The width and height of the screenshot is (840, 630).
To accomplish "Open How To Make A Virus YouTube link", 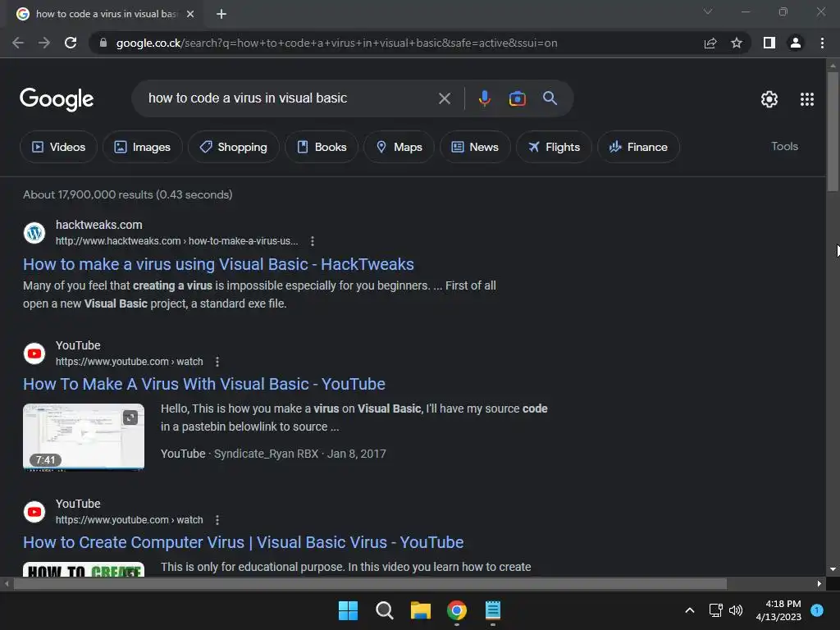I will pos(204,384).
